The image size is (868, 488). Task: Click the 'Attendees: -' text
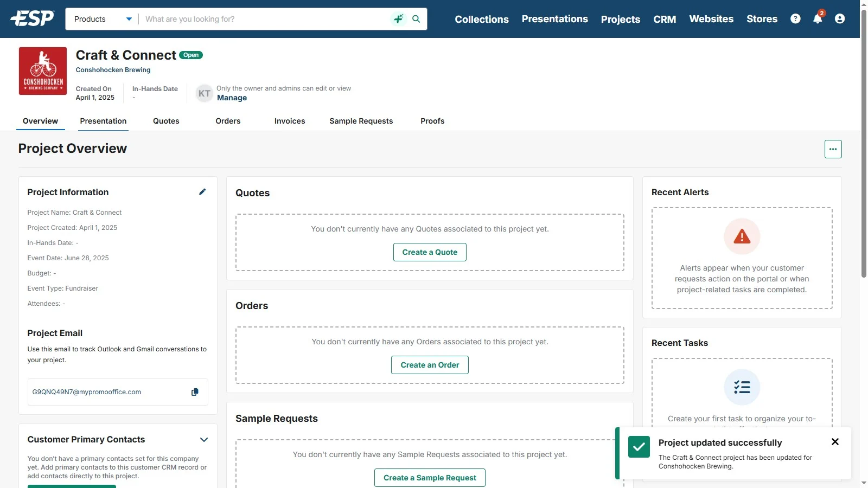(46, 304)
